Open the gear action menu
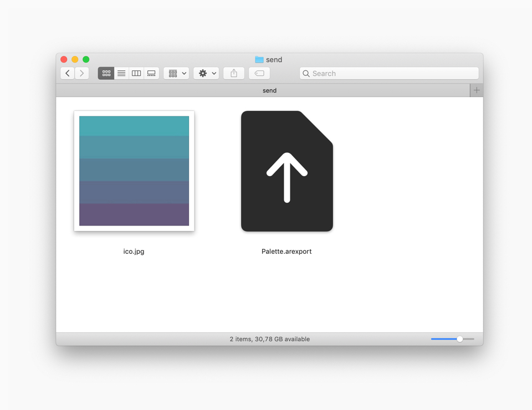532x410 pixels. pos(206,73)
